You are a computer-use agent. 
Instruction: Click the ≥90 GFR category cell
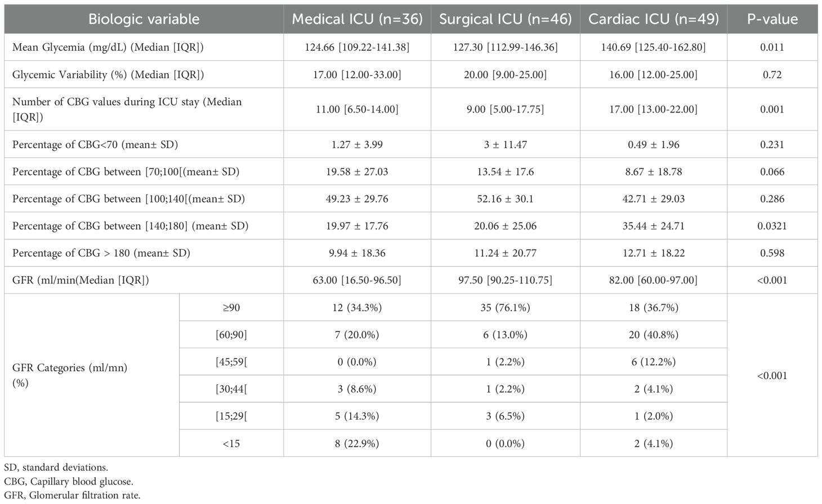(231, 308)
